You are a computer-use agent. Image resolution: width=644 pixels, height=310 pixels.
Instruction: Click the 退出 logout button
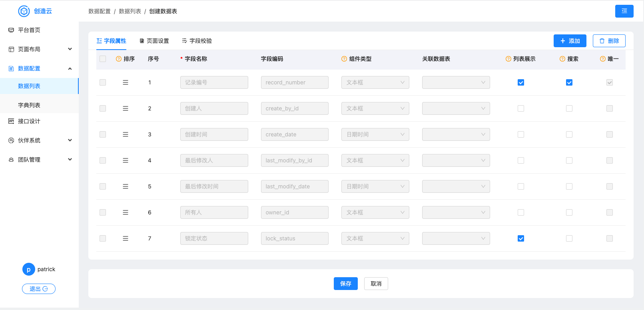click(39, 289)
